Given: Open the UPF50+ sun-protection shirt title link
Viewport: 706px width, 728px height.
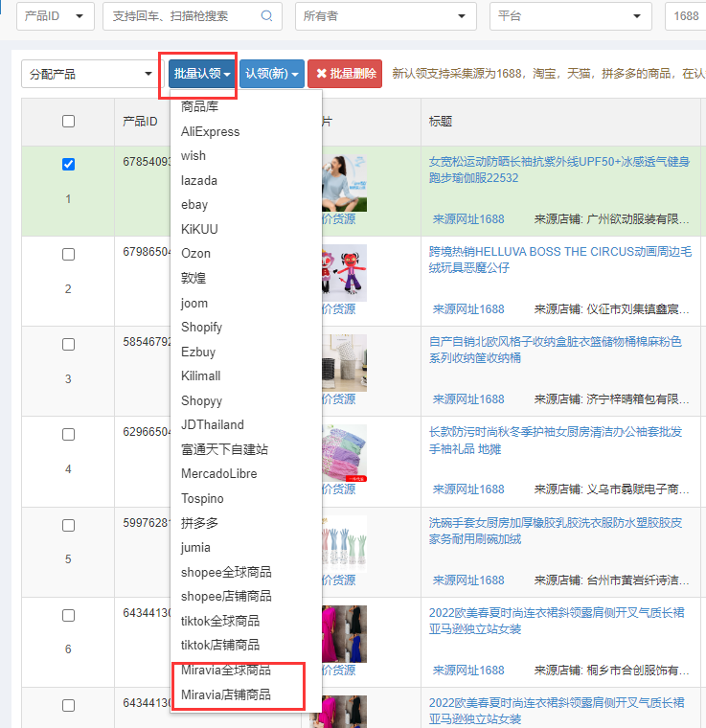Looking at the screenshot, I should pyautogui.click(x=558, y=170).
